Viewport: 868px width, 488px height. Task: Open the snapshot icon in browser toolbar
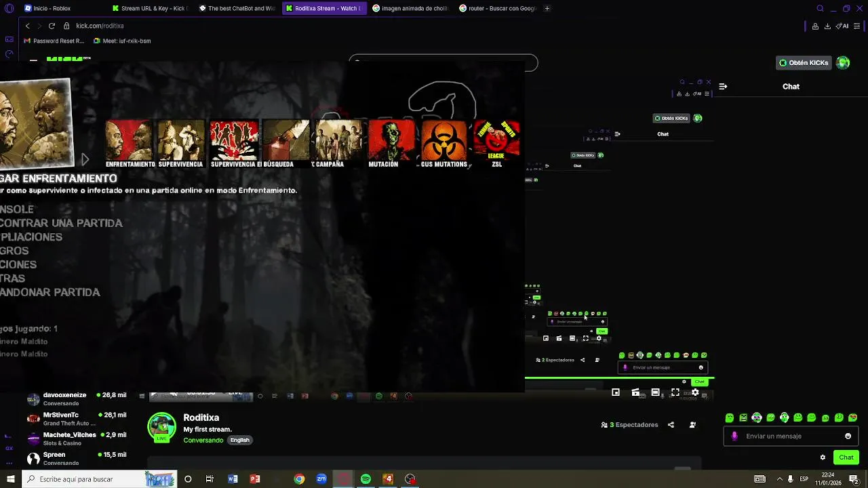(x=815, y=26)
